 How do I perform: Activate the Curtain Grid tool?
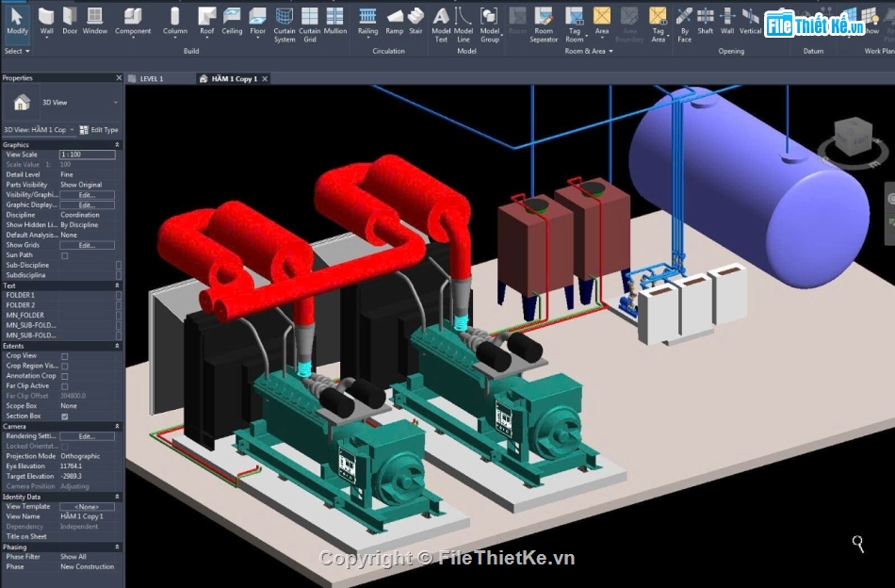(x=310, y=21)
